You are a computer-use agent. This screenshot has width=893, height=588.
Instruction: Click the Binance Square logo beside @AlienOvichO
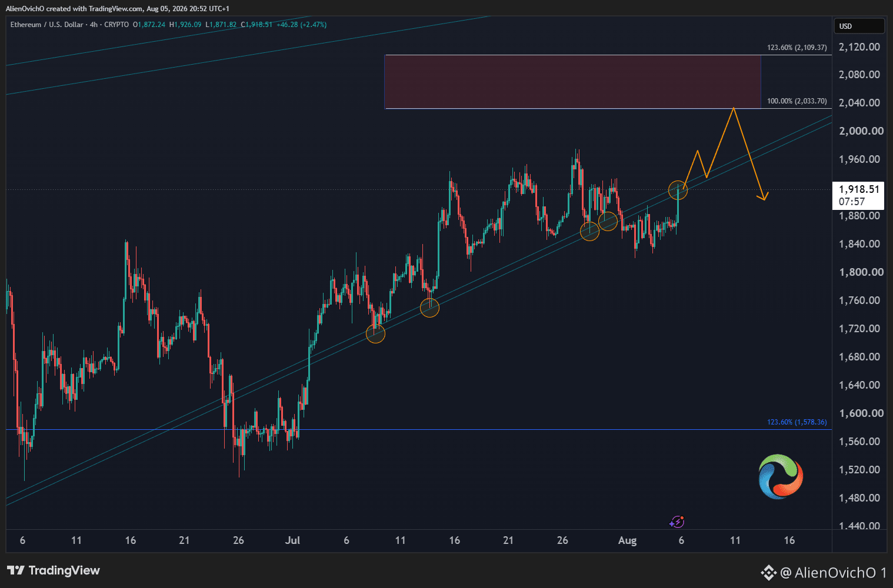pos(768,572)
